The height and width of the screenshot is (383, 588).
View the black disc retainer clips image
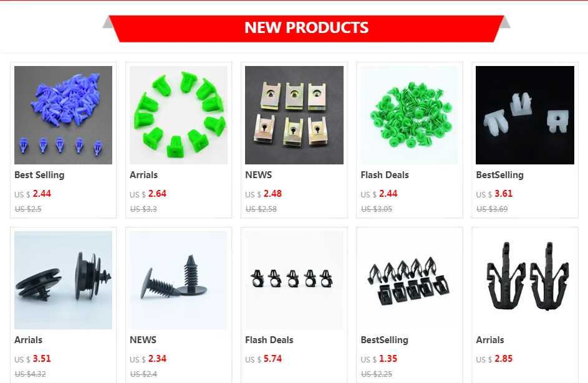63,280
